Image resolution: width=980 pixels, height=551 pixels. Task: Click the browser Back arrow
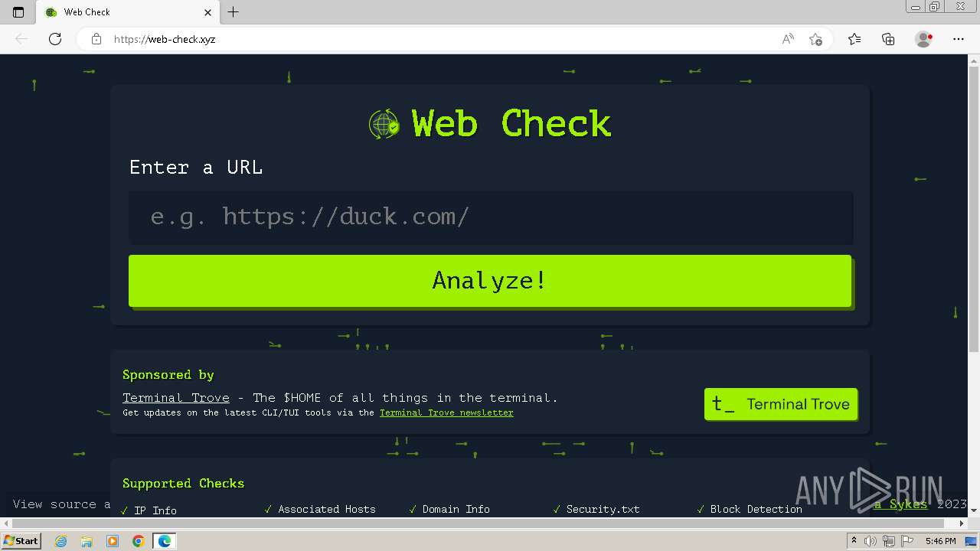[21, 39]
